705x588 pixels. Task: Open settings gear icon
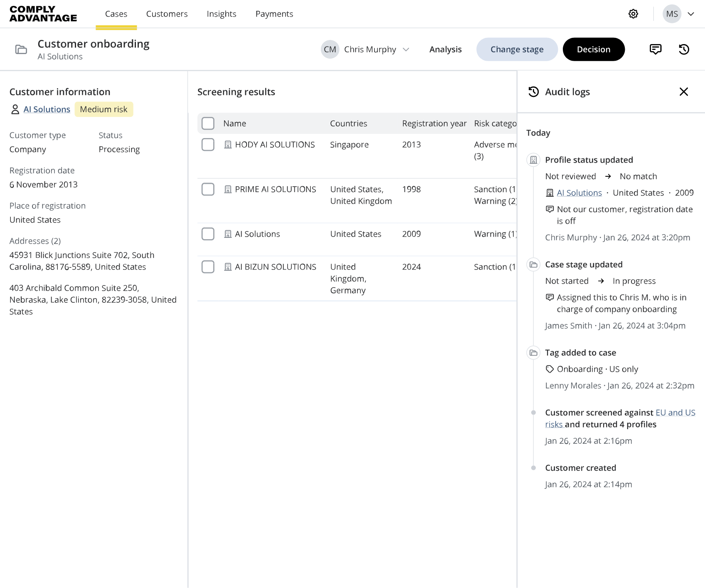[x=633, y=14]
